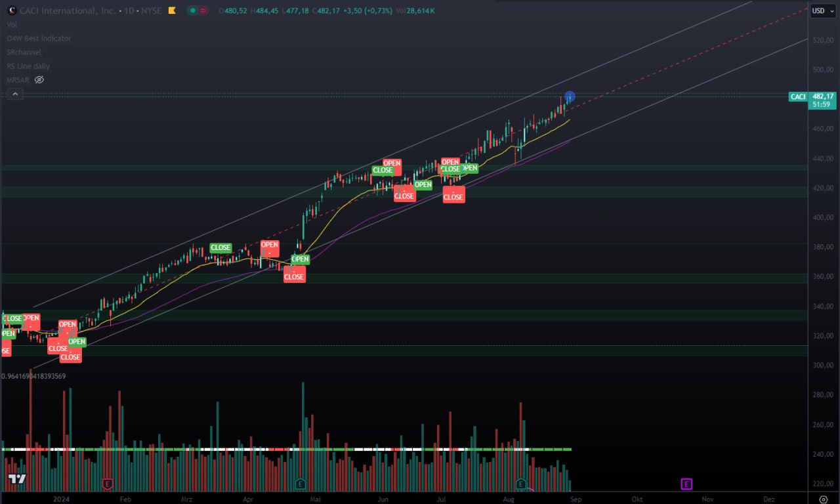
Task: Click the CACI price label on price axis
Action: pyautogui.click(x=798, y=97)
